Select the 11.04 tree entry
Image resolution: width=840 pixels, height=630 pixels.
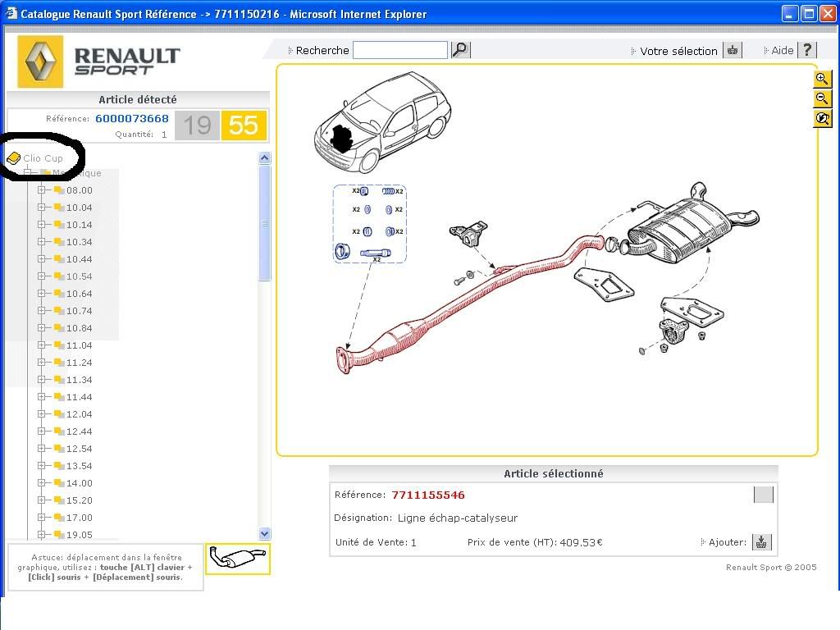pos(80,345)
